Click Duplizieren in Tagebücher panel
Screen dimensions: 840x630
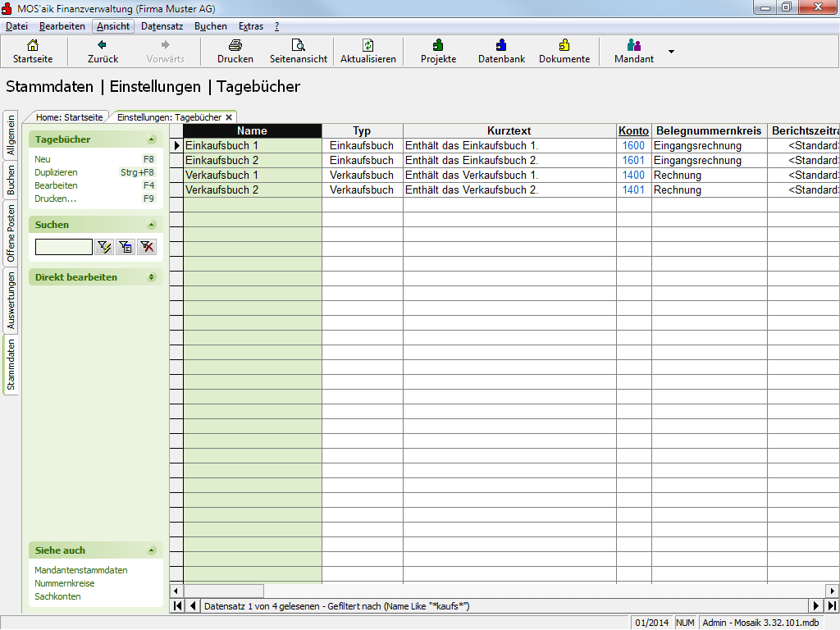(x=56, y=172)
